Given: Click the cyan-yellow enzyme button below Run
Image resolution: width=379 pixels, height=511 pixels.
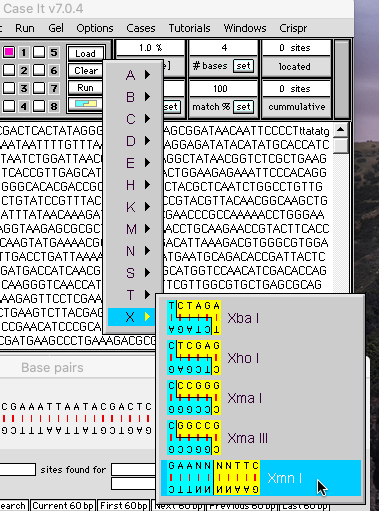Looking at the screenshot, I should 86,104.
